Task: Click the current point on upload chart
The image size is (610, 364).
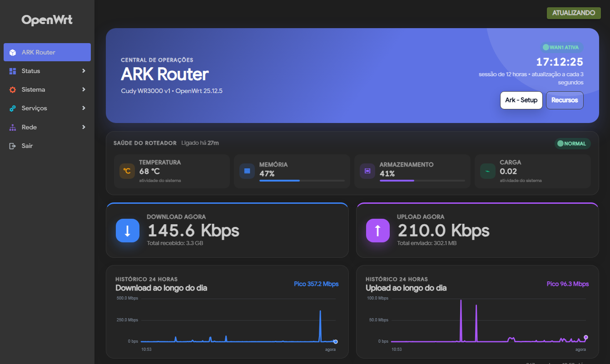Action: (586, 337)
